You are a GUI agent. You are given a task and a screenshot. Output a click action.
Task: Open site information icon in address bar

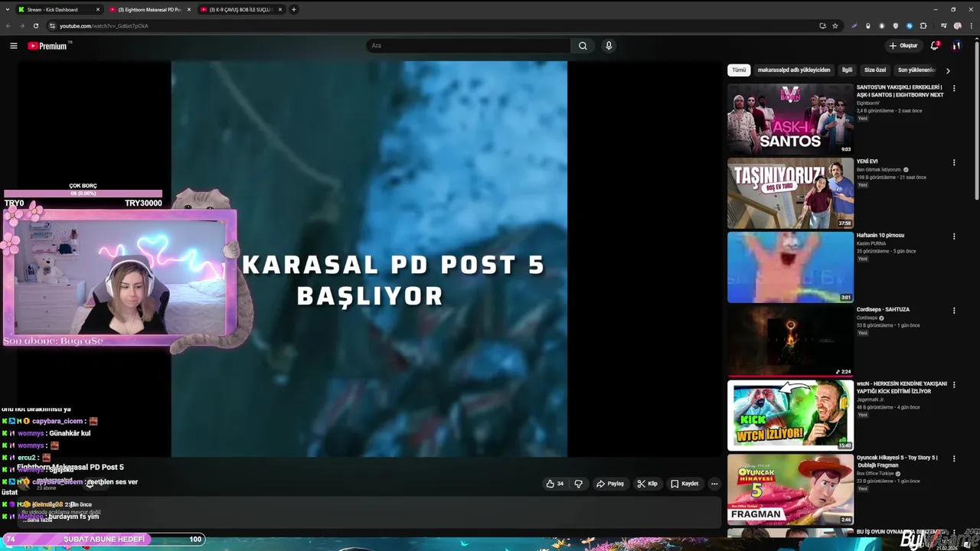click(52, 26)
